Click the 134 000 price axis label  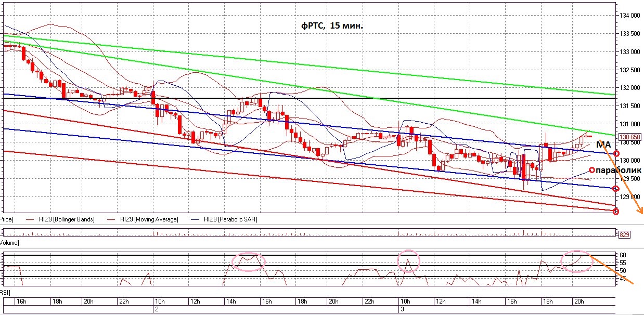(629, 16)
